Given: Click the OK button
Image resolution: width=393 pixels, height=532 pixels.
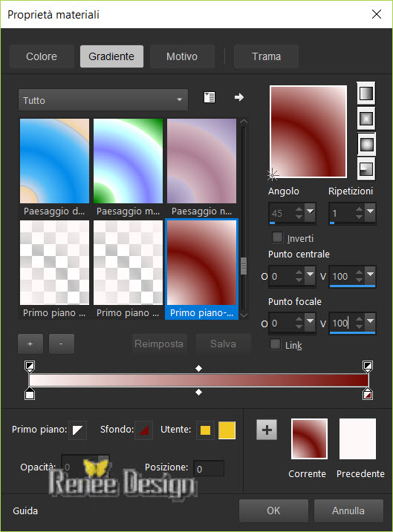Looking at the screenshot, I should (x=273, y=510).
